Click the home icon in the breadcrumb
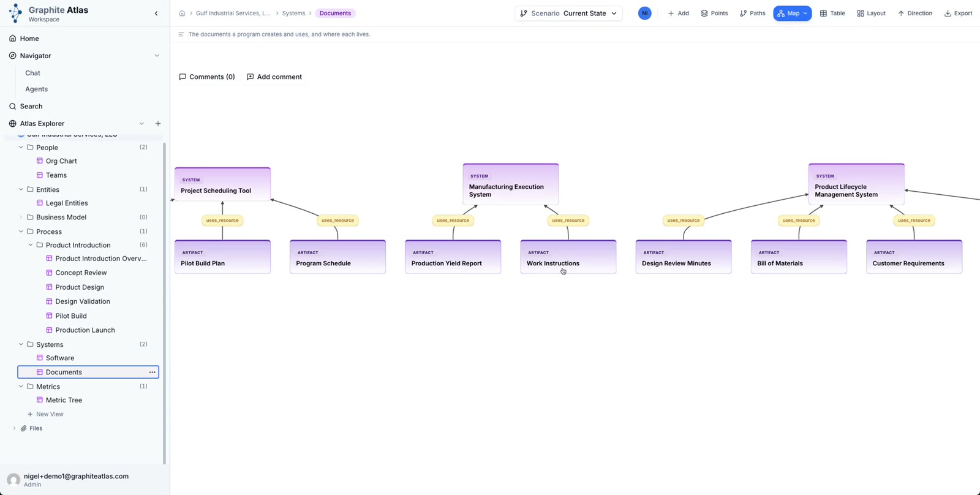The image size is (980, 495). pyautogui.click(x=182, y=13)
